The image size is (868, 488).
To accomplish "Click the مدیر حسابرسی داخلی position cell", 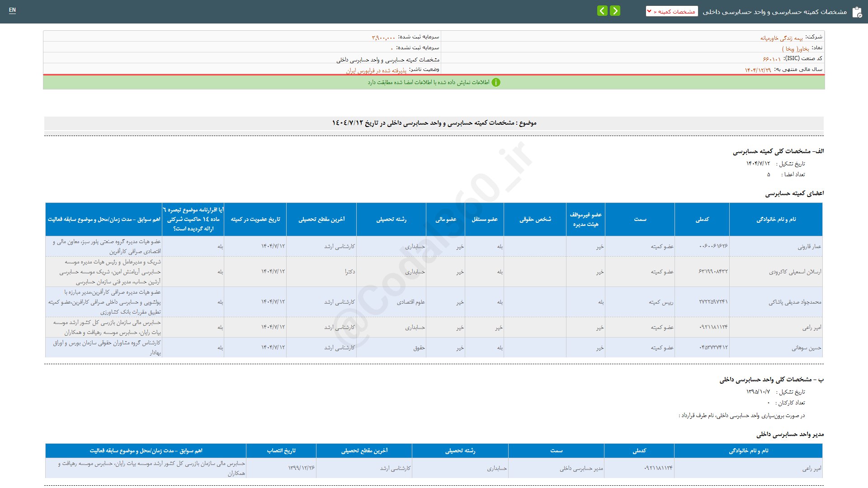I will [x=581, y=469].
